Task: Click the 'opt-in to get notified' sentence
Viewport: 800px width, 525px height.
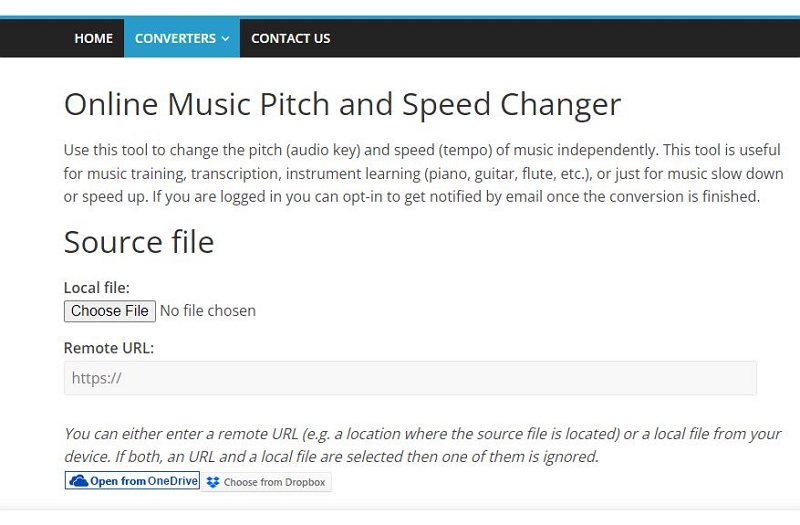Action: point(456,196)
